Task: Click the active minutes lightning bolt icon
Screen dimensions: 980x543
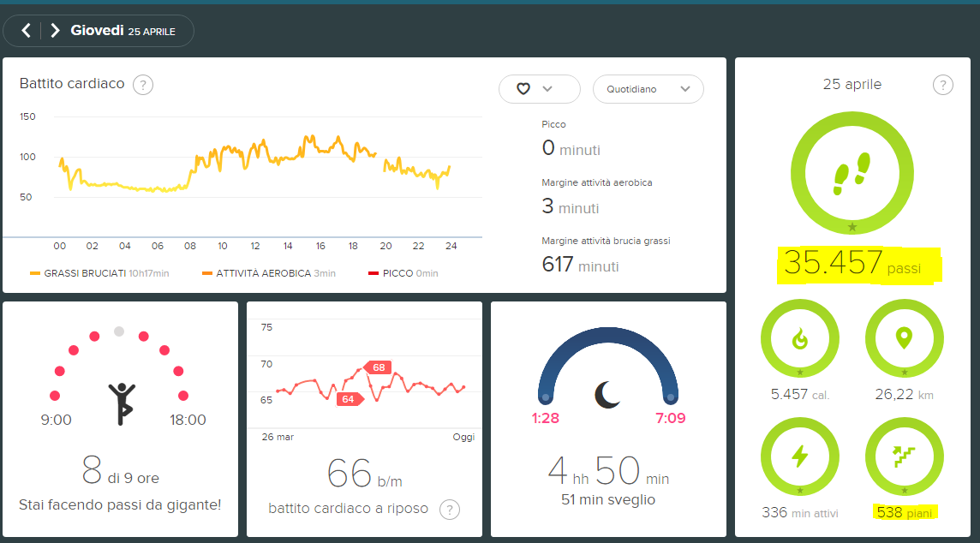Action: pos(799,456)
